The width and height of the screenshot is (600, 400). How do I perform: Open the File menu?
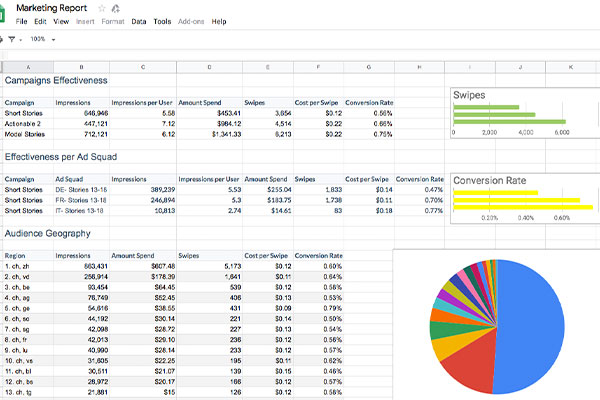click(22, 21)
